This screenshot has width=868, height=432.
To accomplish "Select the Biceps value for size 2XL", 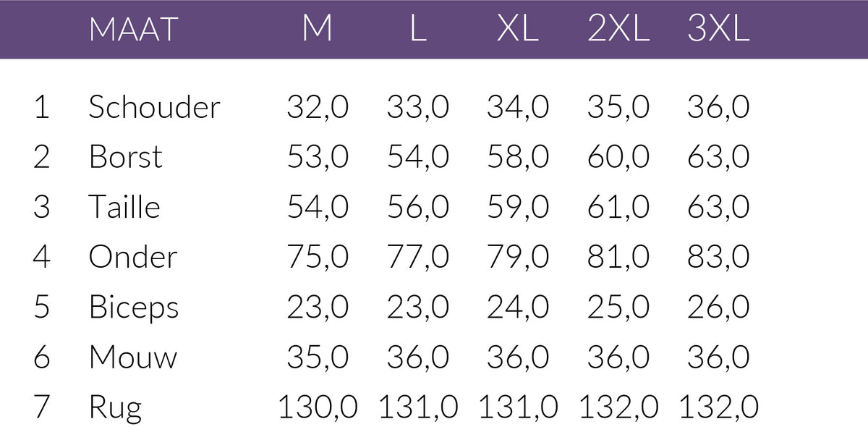I will (618, 308).
